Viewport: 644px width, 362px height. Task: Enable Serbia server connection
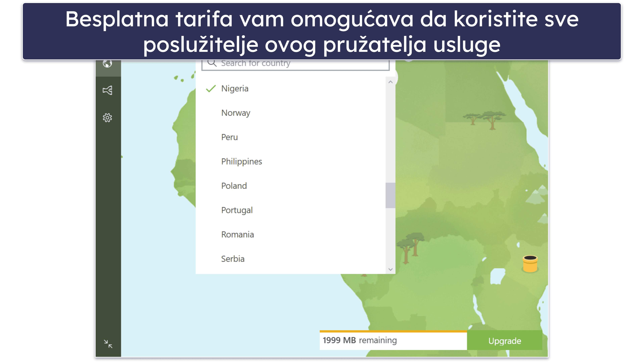(233, 258)
